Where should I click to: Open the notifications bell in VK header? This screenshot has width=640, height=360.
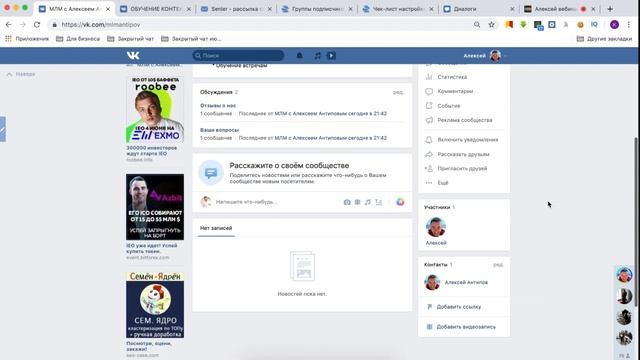(299, 56)
